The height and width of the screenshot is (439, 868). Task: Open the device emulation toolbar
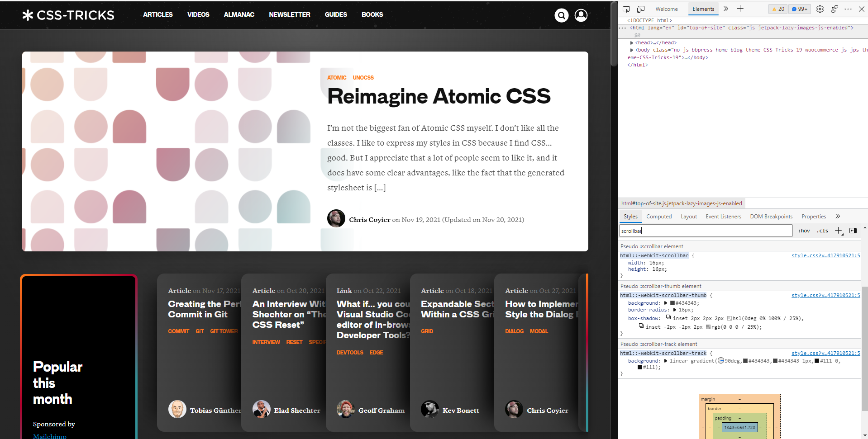point(640,9)
